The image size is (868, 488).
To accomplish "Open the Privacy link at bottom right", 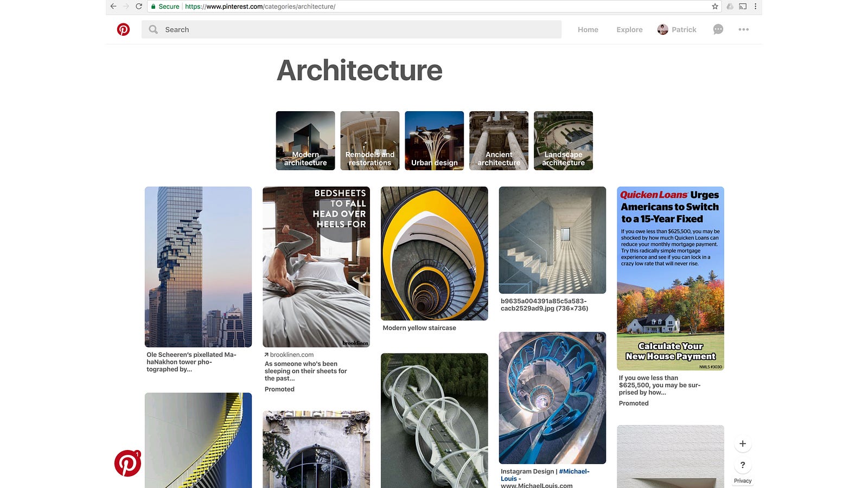I will (x=742, y=480).
